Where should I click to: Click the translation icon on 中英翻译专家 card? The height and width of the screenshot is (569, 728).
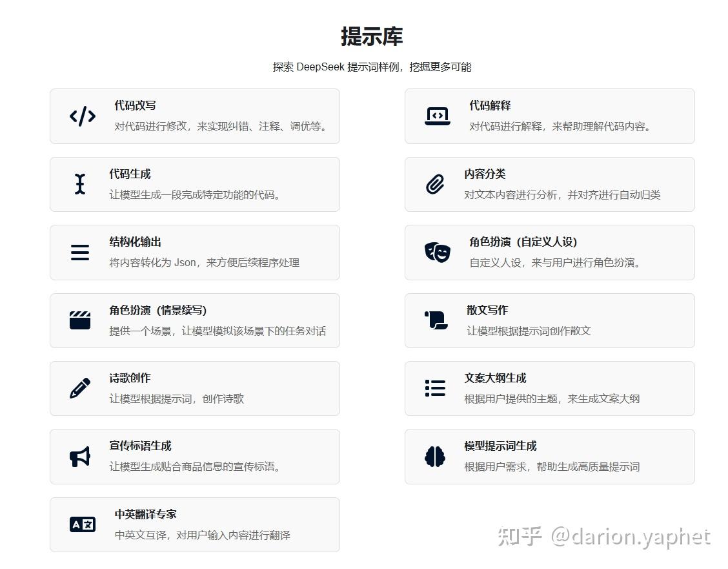pyautogui.click(x=81, y=524)
